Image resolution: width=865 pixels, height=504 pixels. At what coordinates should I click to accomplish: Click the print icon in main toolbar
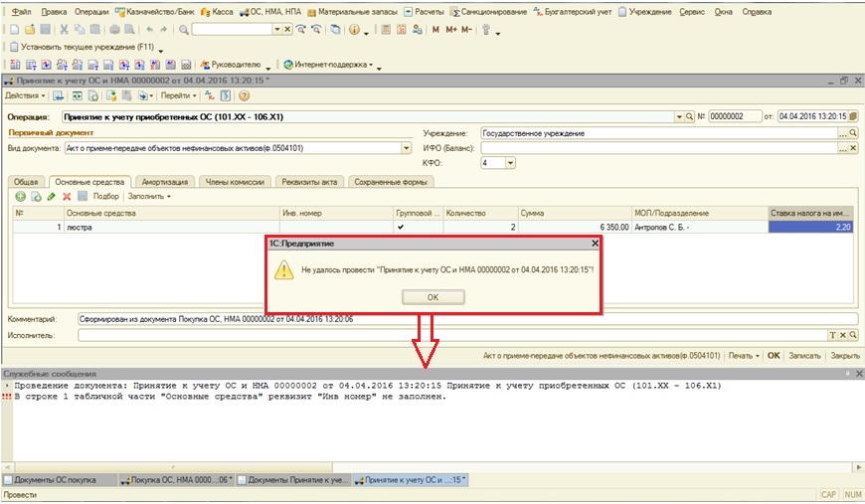coord(114,29)
